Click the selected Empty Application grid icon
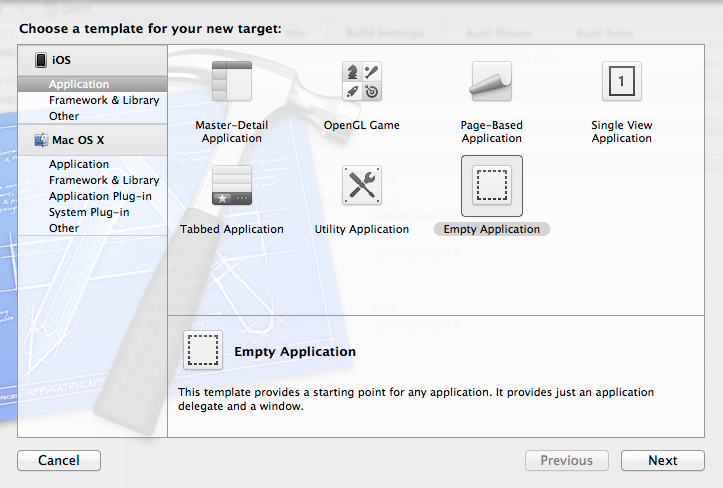This screenshot has width=723, height=488. (x=492, y=185)
